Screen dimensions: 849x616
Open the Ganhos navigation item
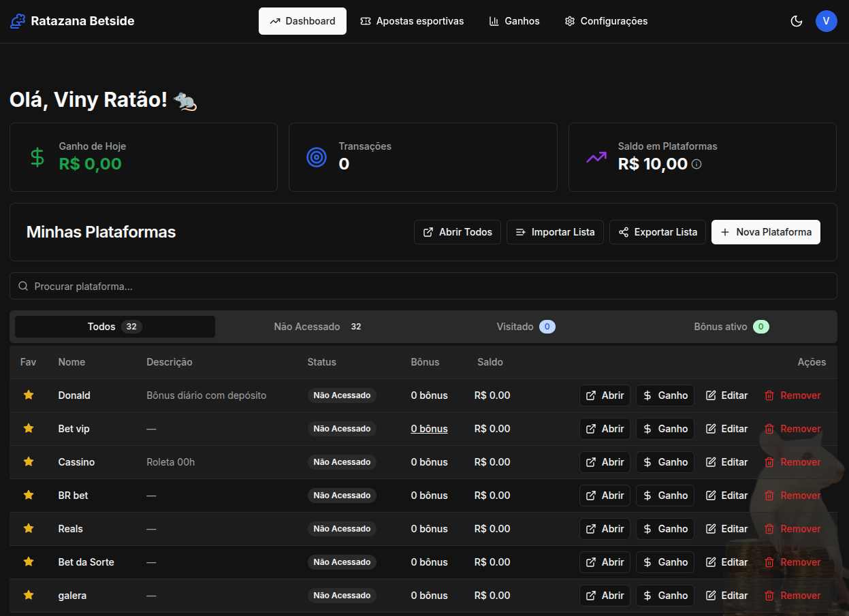(514, 21)
